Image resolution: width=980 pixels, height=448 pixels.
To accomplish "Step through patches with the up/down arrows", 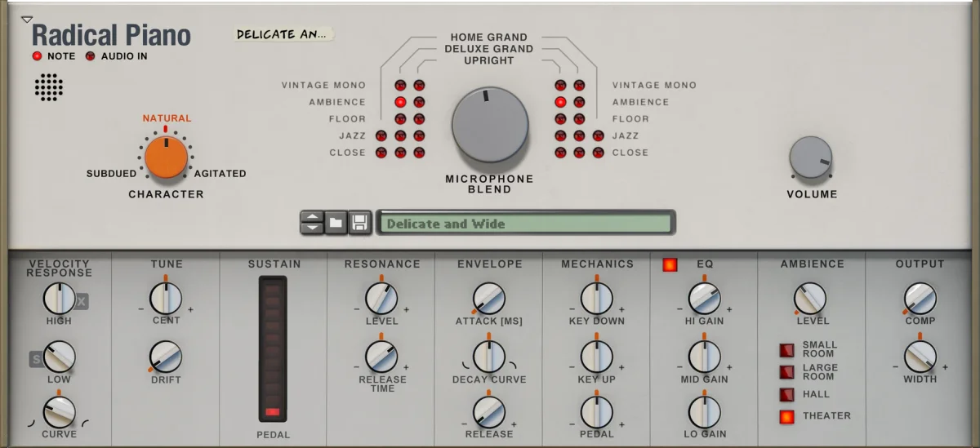I will 312,223.
